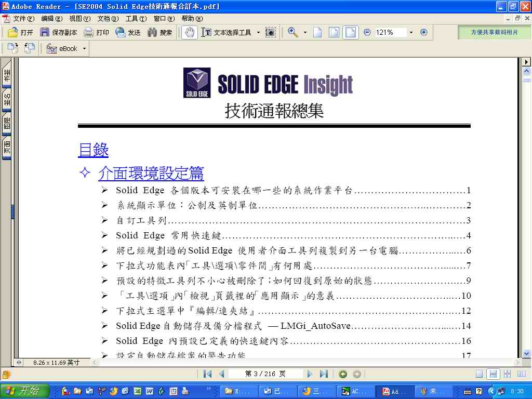This screenshot has height=399, width=532.
Task: Open the 页面 pages side tab
Action: (6, 147)
